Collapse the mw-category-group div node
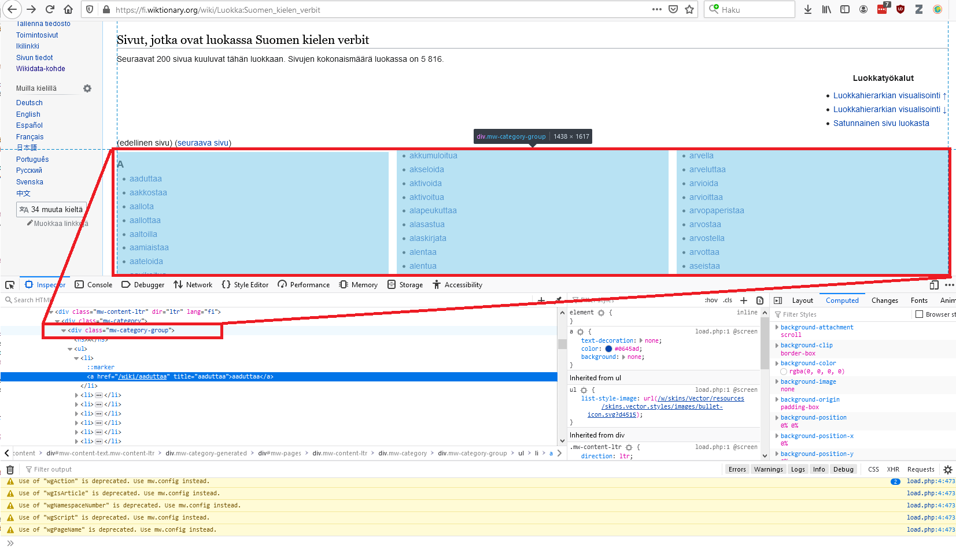Screen dimensions: 956x560 click(64, 331)
